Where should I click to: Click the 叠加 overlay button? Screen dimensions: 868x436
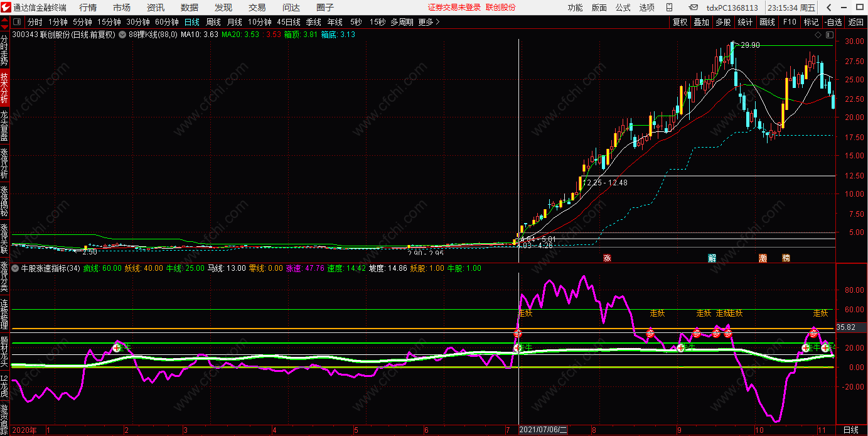point(701,22)
